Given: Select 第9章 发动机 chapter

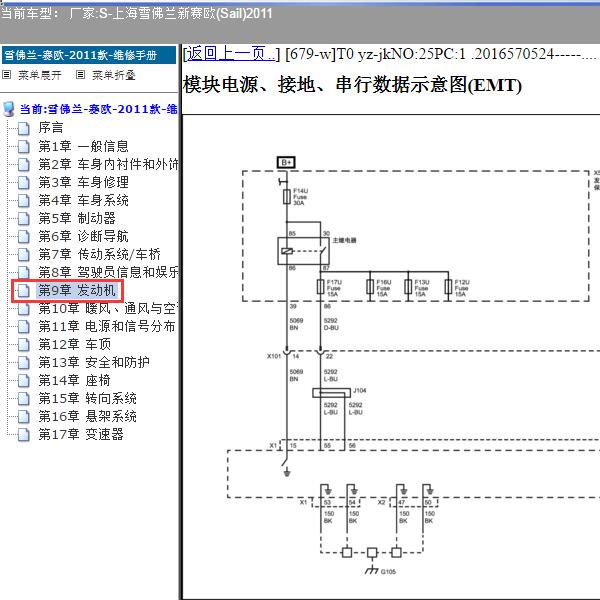Looking at the screenshot, I should pos(77,290).
